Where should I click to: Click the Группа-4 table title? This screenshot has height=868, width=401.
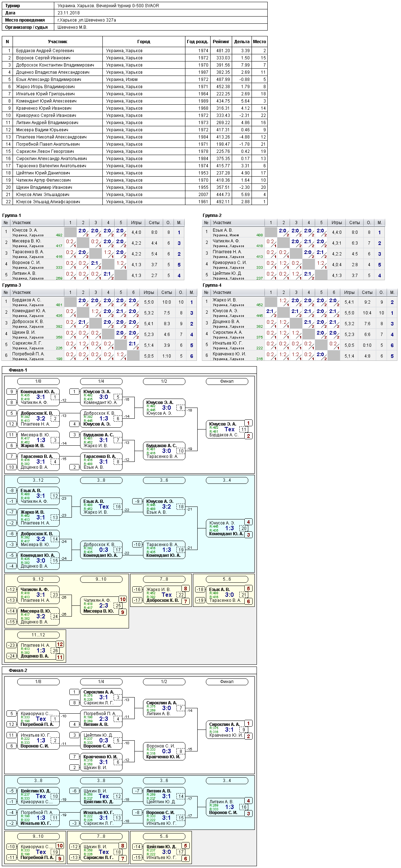pyautogui.click(x=212, y=285)
